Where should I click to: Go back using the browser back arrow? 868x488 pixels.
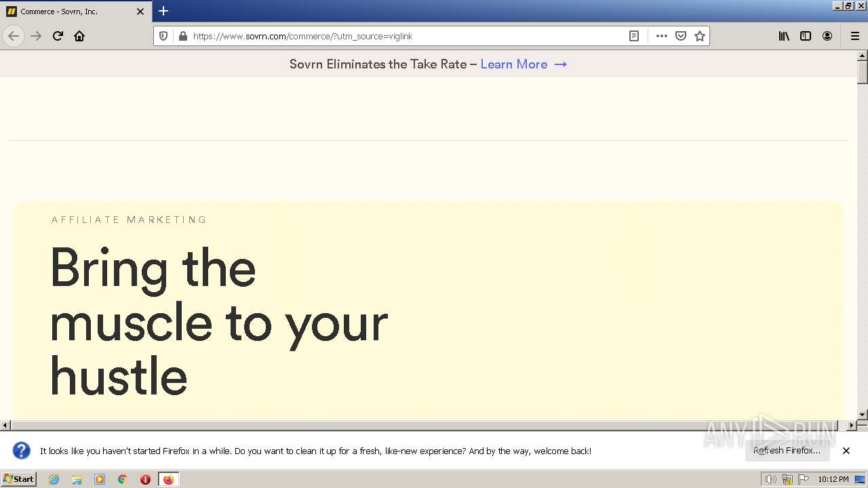click(x=14, y=36)
